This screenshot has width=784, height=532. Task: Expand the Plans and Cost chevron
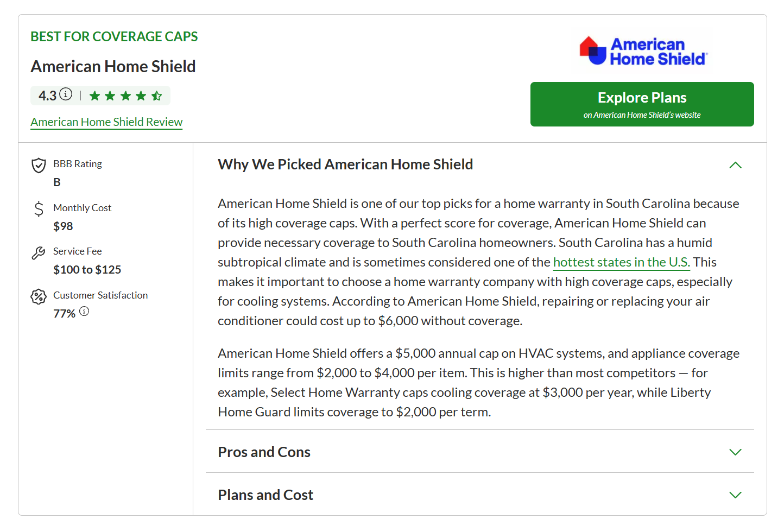[x=735, y=495]
